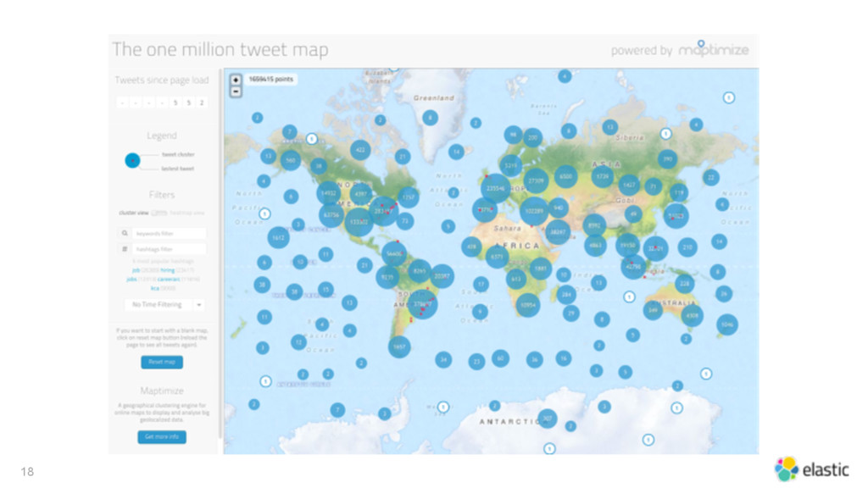Image resolution: width=868 pixels, height=488 pixels.
Task: Click the hash icon beside hashtags filter
Action: coord(125,249)
